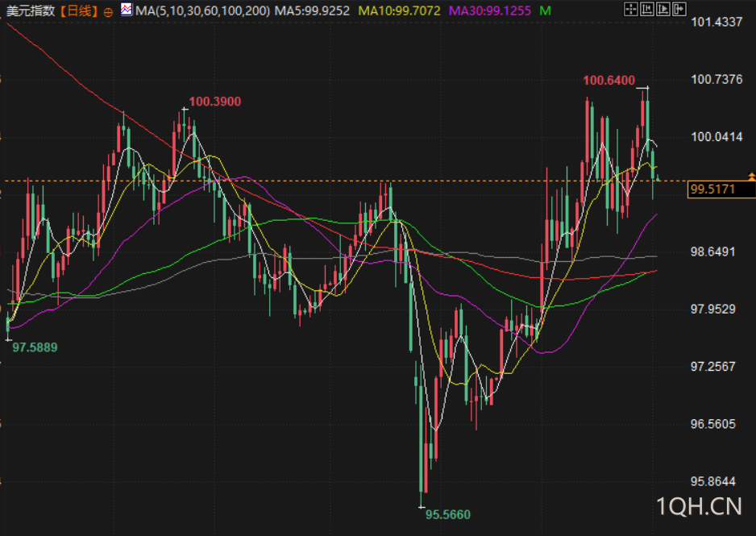Click the 100.6400 high price marker

click(x=609, y=81)
